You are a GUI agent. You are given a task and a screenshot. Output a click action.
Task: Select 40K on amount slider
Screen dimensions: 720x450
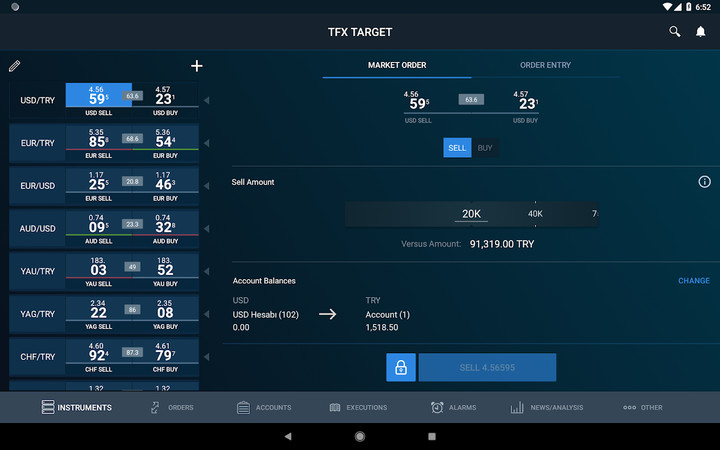tap(535, 214)
